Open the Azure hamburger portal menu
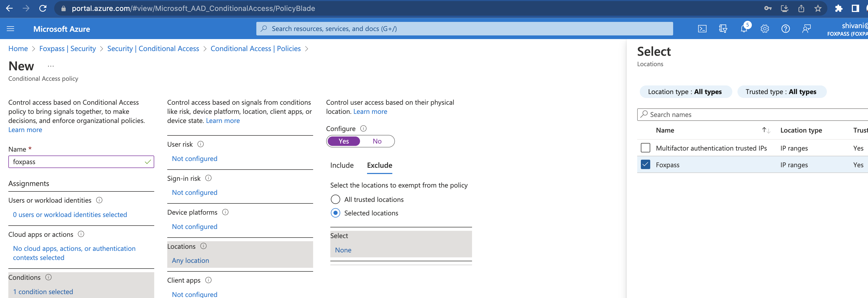Screen dimensions: 868x298 tap(10, 29)
